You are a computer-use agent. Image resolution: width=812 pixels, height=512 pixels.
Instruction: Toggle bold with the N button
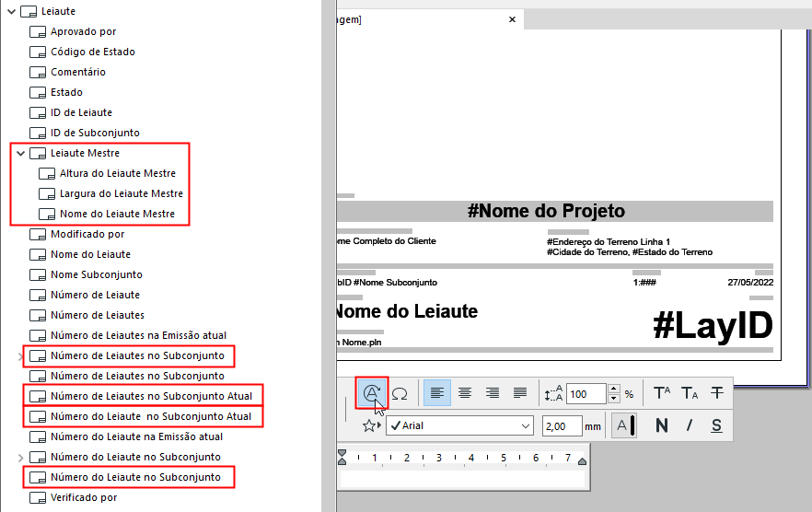click(x=661, y=426)
